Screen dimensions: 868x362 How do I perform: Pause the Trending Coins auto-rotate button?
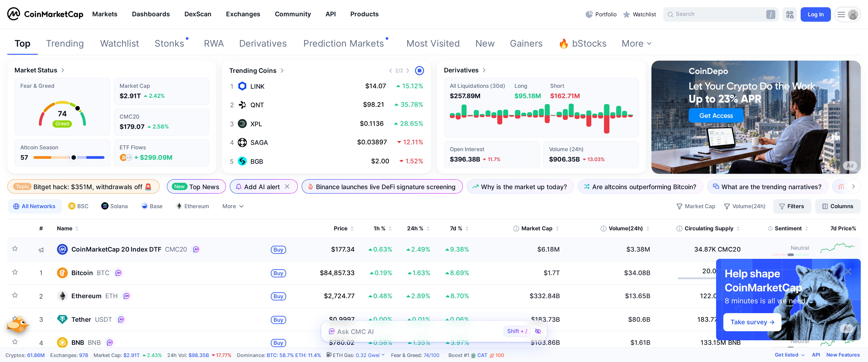pos(419,71)
